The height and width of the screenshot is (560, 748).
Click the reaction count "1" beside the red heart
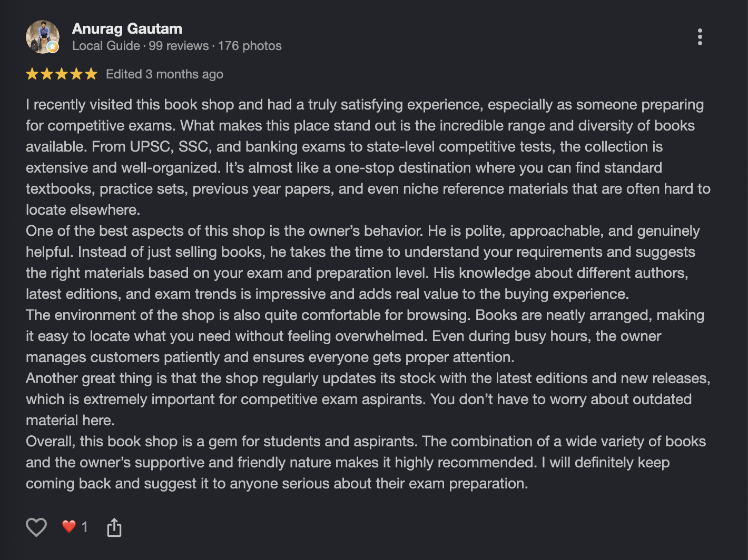(x=84, y=526)
